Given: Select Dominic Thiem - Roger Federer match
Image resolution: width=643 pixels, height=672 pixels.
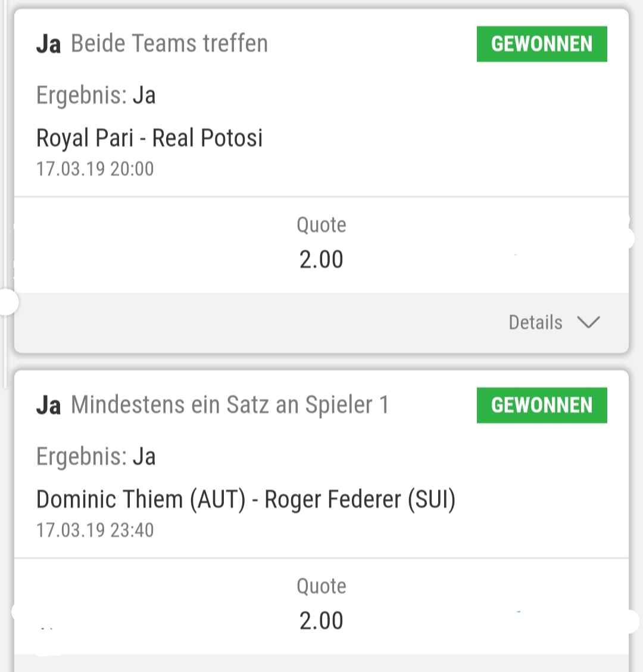Looking at the screenshot, I should tap(246, 499).
